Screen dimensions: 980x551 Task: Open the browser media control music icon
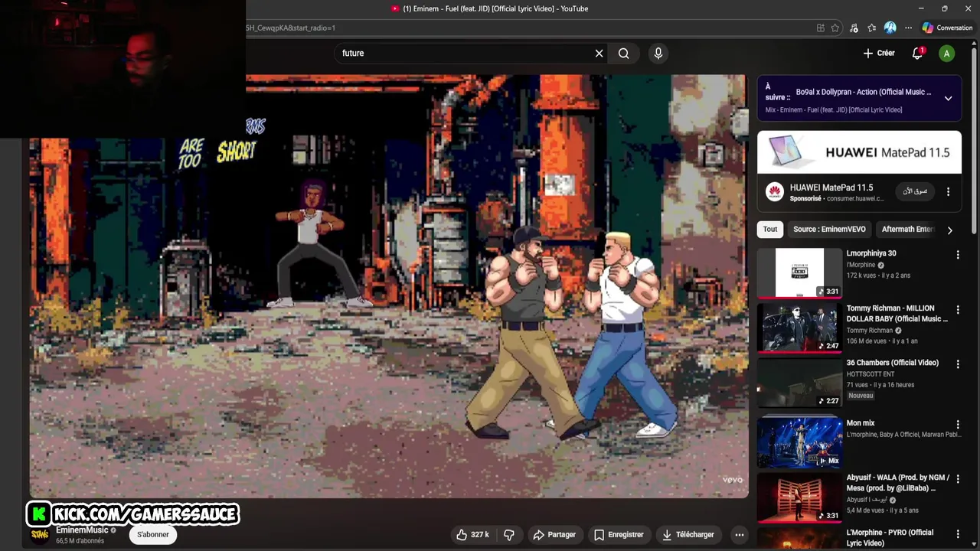(x=854, y=28)
